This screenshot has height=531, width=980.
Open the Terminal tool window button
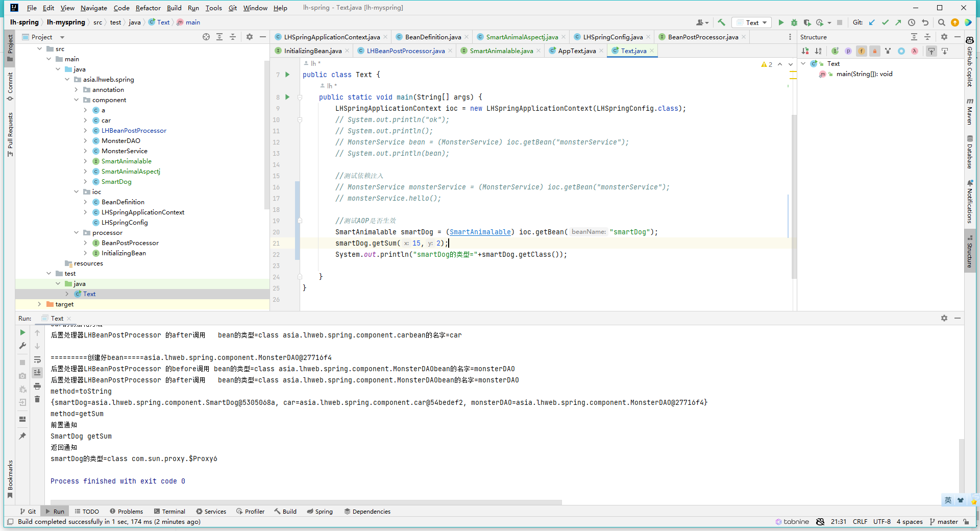[x=169, y=511]
